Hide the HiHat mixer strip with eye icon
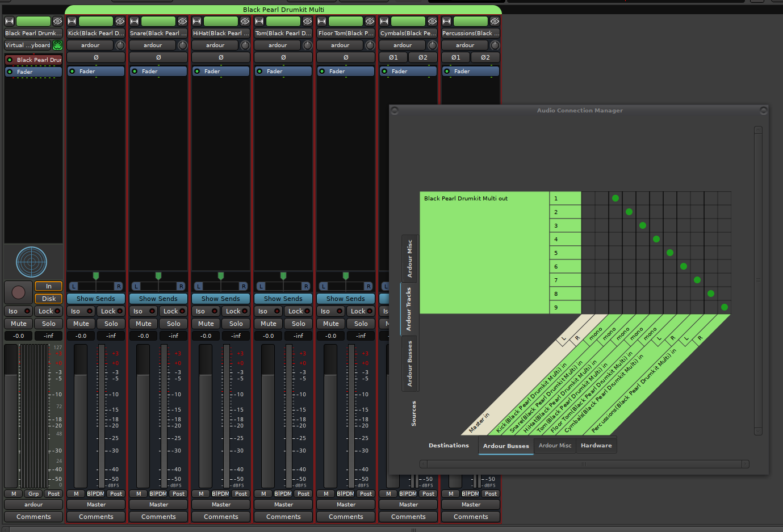 click(245, 21)
